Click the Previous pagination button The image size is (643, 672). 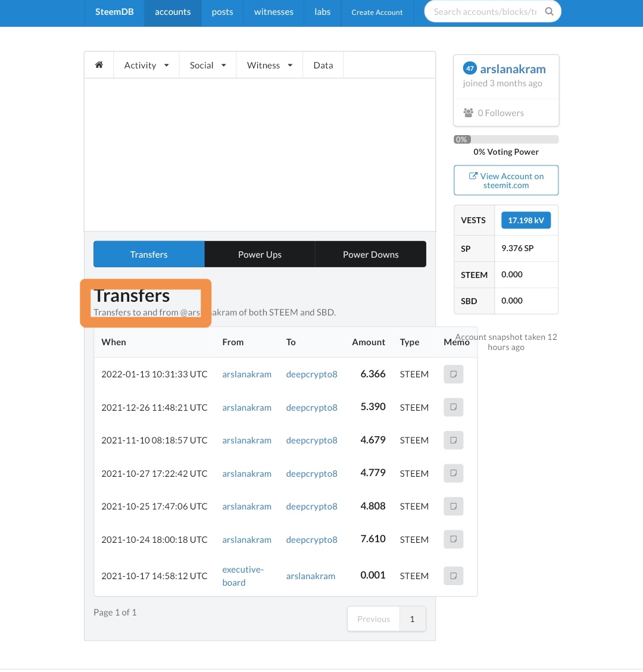point(374,619)
